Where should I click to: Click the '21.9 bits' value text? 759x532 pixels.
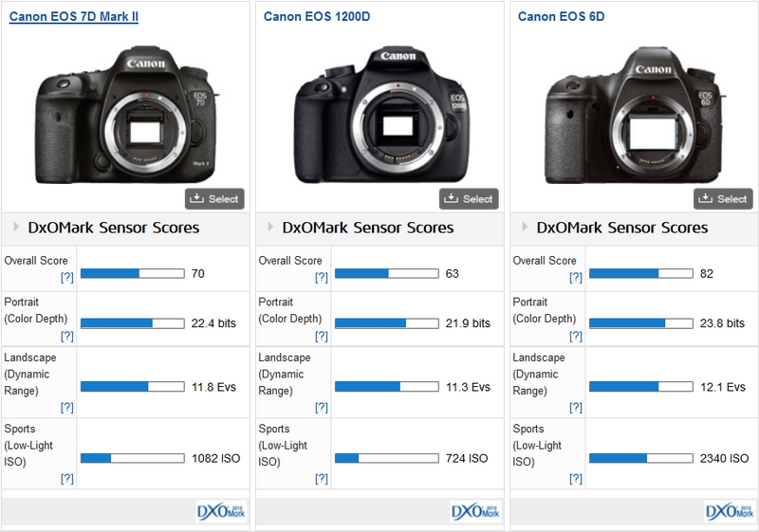468,323
